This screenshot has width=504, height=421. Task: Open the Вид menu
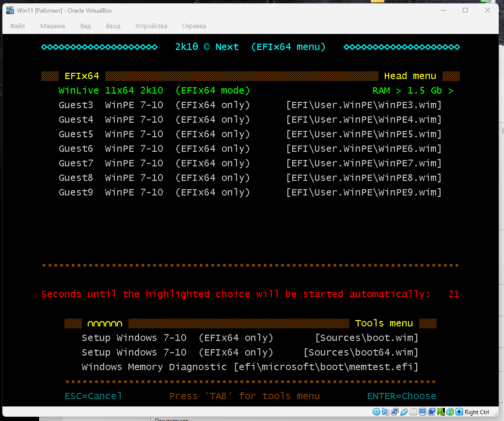[x=85, y=26]
